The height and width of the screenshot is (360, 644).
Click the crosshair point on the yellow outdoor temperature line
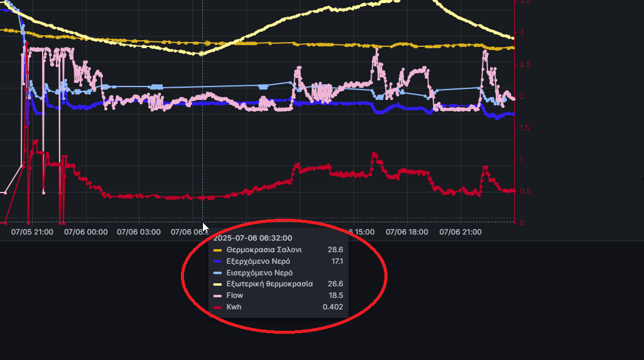(202, 54)
